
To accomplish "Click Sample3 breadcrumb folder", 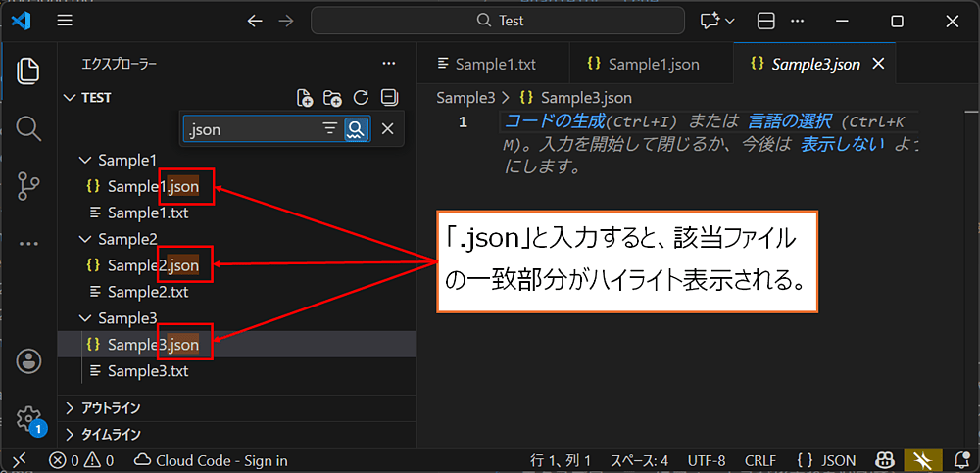I will coord(465,98).
